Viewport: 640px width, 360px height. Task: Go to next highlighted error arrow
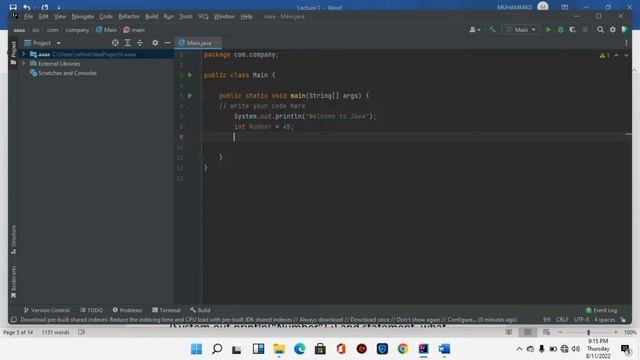point(626,55)
